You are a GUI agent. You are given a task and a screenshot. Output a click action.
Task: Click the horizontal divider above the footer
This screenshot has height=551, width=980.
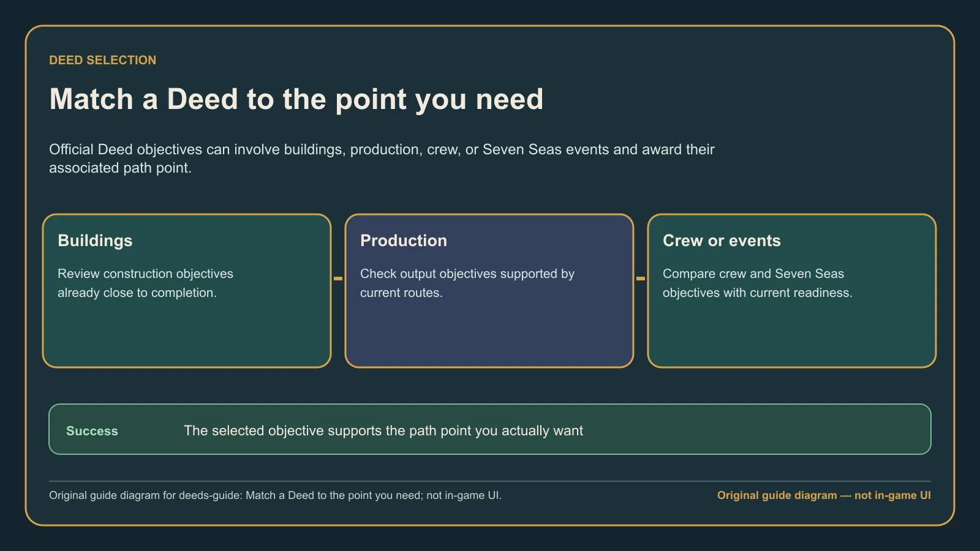(x=490, y=481)
